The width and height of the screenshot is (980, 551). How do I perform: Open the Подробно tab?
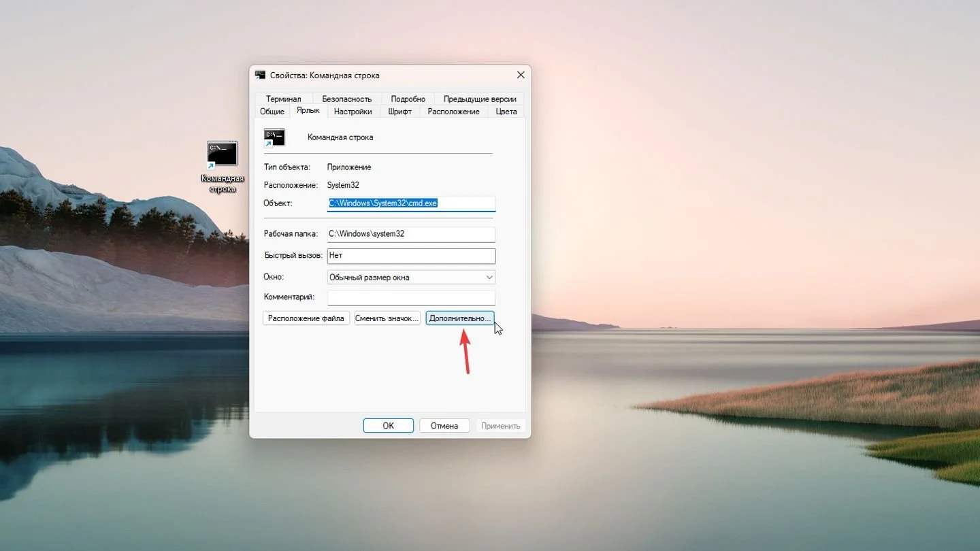click(408, 99)
